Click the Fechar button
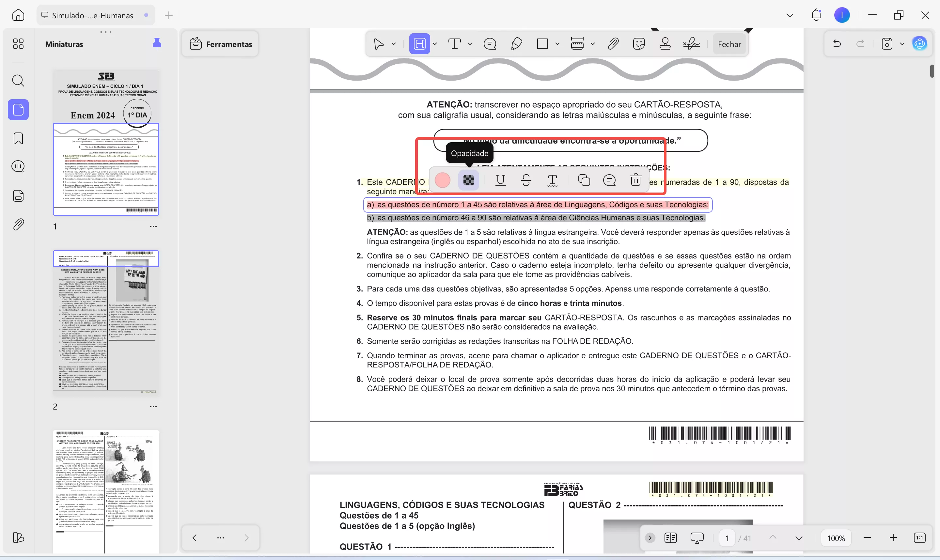The height and width of the screenshot is (560, 940). [x=729, y=44]
